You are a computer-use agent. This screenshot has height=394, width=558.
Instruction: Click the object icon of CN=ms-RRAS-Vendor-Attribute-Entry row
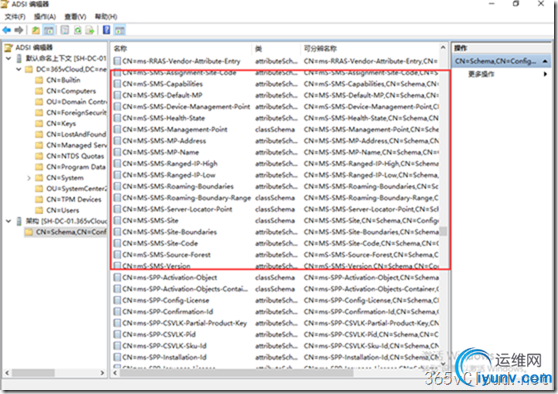pyautogui.click(x=117, y=61)
